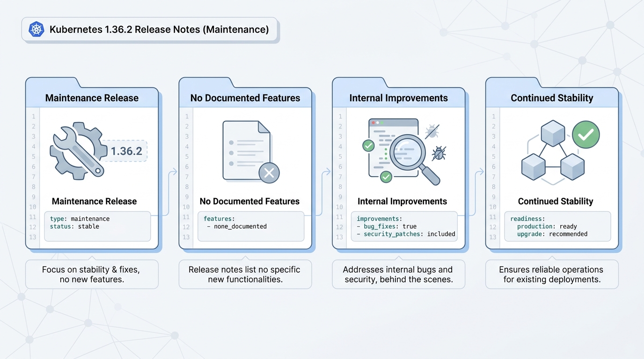
Task: Click the 'type: maintenance' code line
Action: tap(80, 219)
